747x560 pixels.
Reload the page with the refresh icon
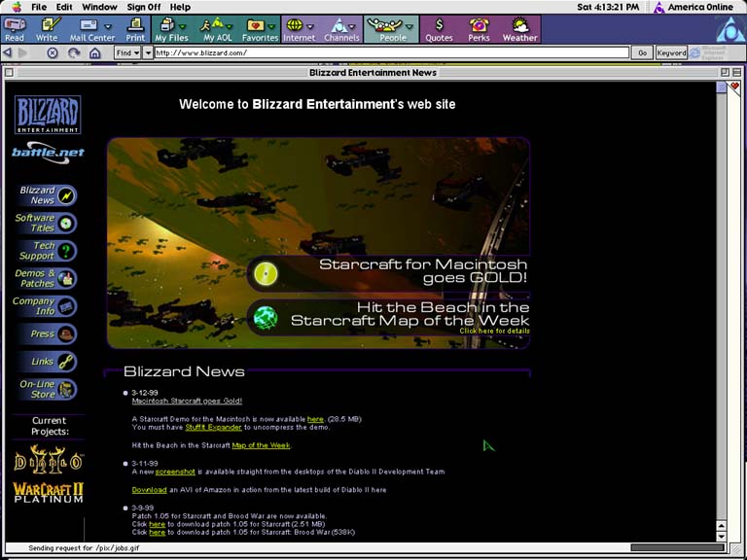coord(73,52)
